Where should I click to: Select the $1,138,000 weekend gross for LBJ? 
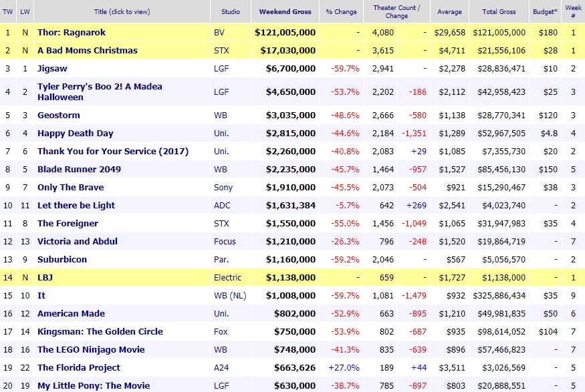(291, 278)
